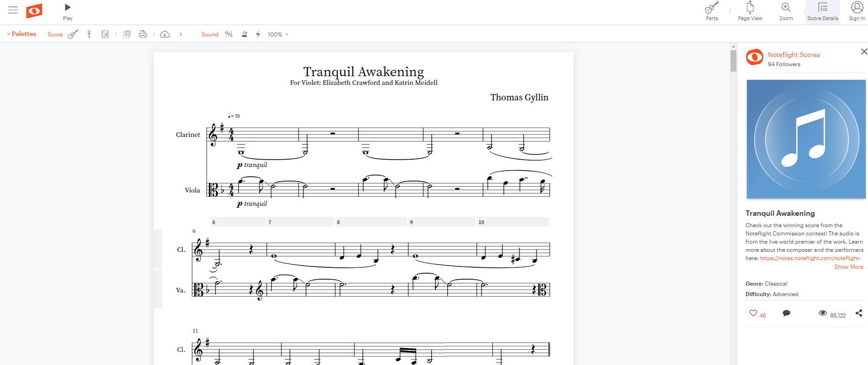Click the guitar instruments icon in Score toolbar
This screenshot has width=868, height=365.
pyautogui.click(x=73, y=34)
